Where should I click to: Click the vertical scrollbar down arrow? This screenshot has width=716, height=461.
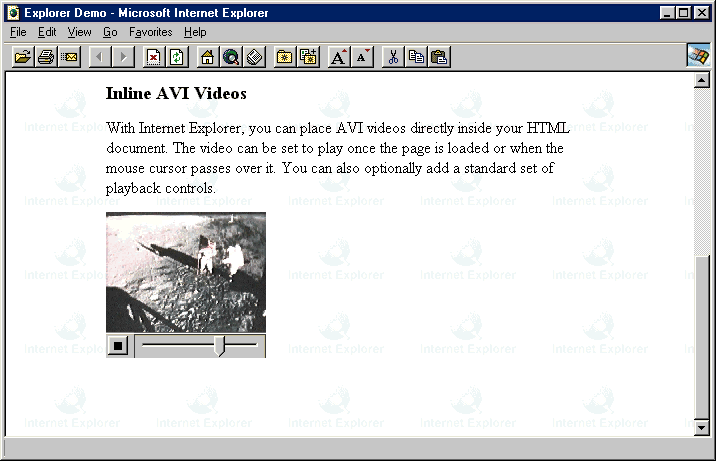pyautogui.click(x=701, y=427)
